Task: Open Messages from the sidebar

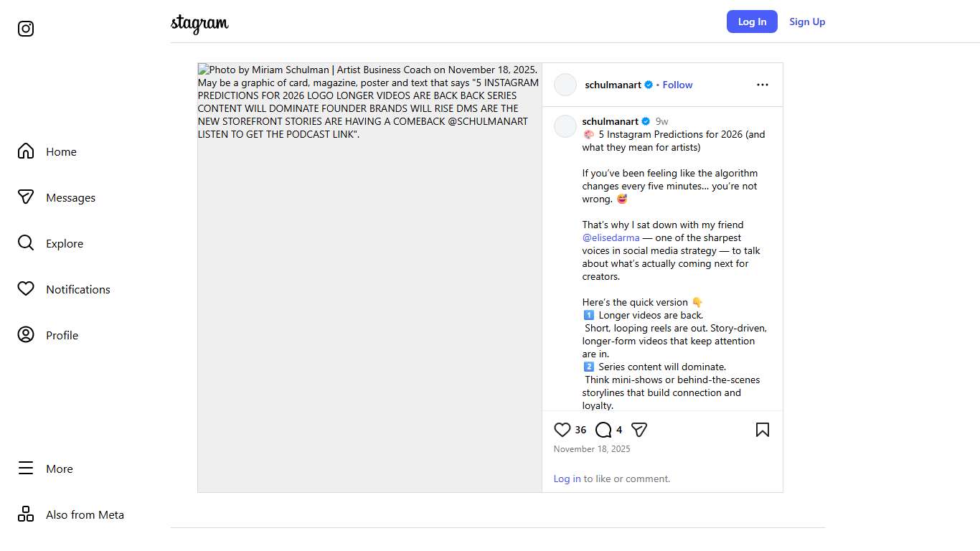Action: pos(26,197)
